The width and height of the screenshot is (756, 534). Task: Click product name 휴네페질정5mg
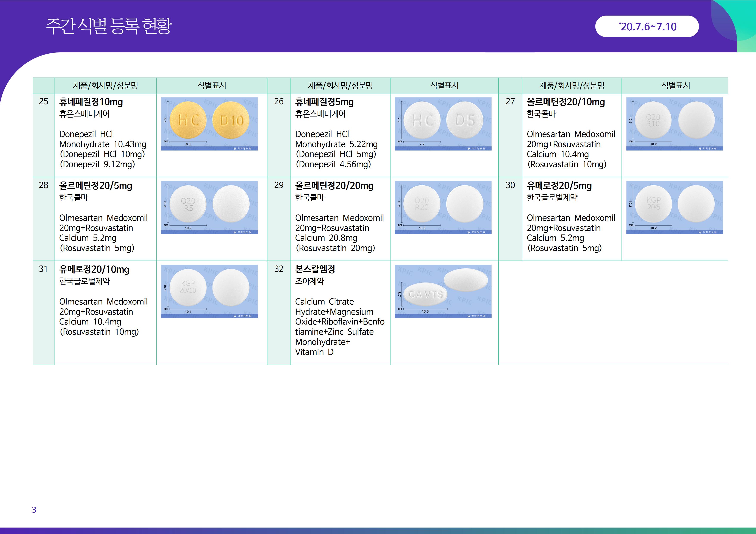[324, 102]
